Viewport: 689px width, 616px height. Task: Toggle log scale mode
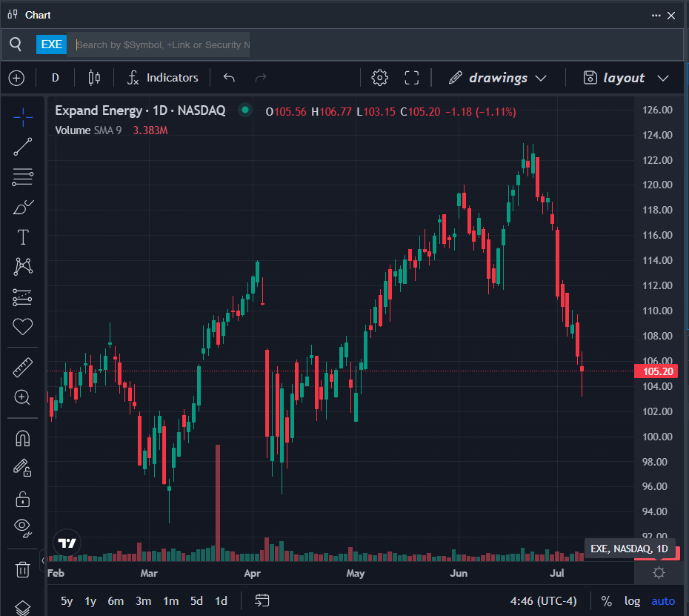[632, 601]
